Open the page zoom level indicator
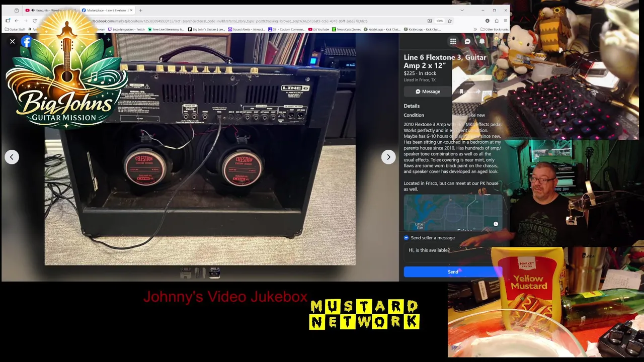 tap(439, 21)
